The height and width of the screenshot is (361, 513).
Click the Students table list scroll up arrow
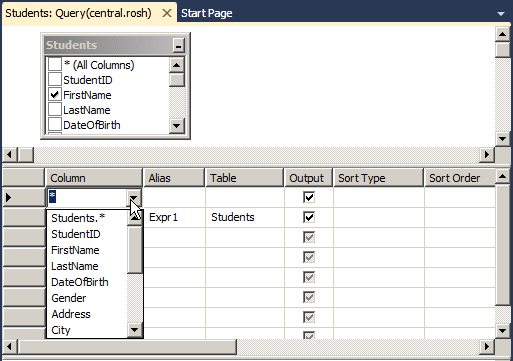(176, 65)
